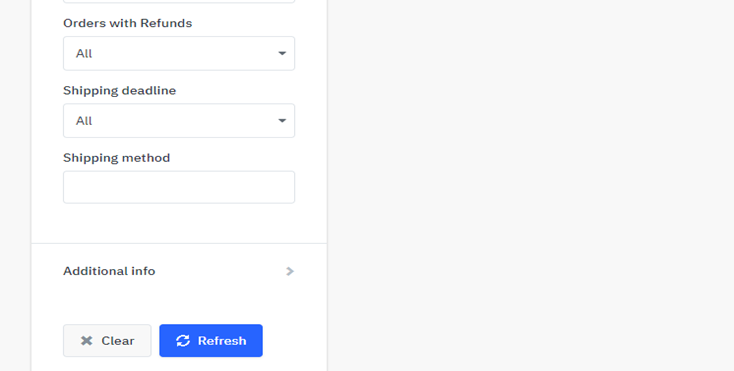Click the caret arrow in Orders with Refunds
734x371 pixels.
click(282, 53)
